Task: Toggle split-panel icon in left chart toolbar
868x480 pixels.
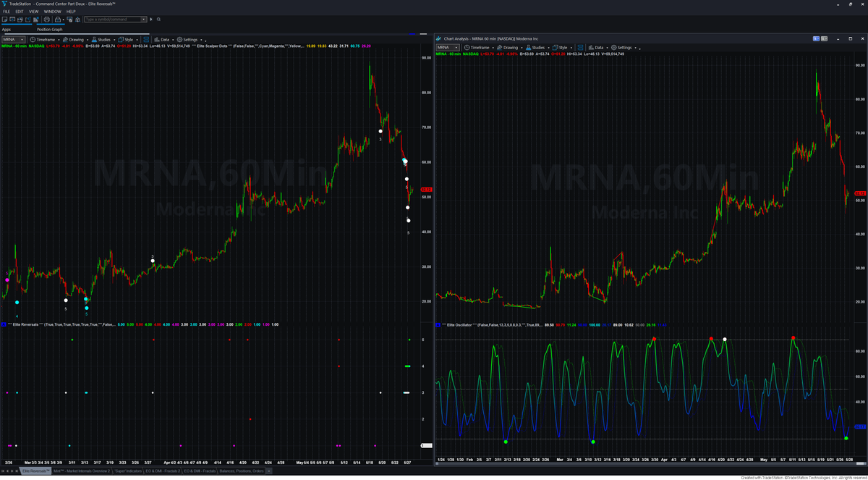Action: (145, 39)
